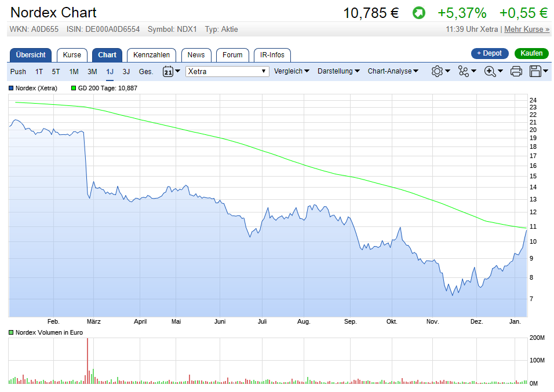This screenshot has width=554, height=392.
Task: Expand the save icon dropdown arrow
Action: point(545,71)
